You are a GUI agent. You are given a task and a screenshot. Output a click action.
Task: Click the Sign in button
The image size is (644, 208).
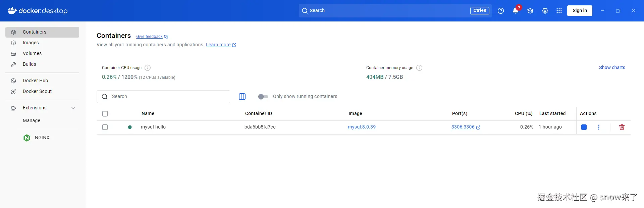[580, 10]
